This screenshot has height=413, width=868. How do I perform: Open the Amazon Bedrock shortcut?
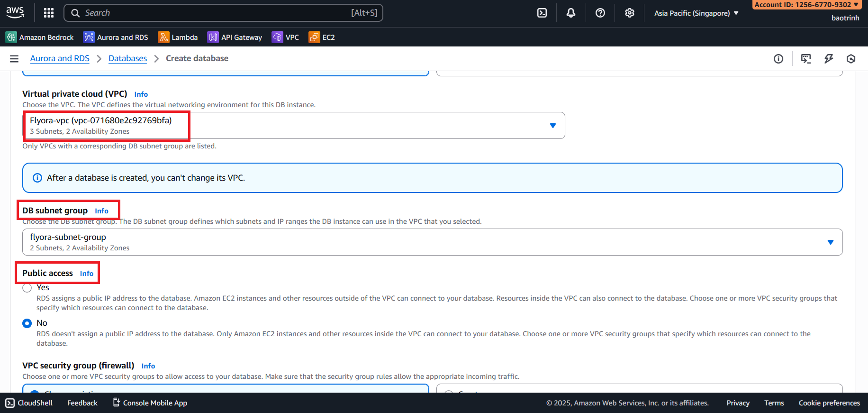point(40,37)
